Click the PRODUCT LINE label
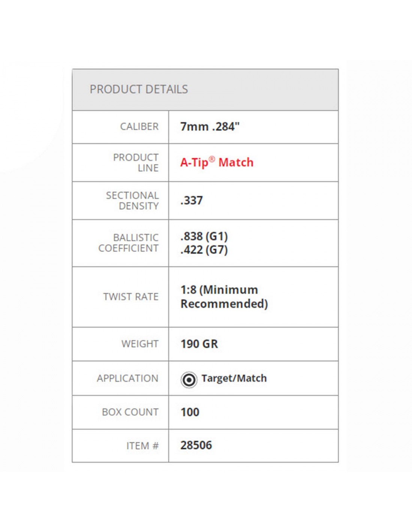Viewport: 412px width, 532px height. (x=136, y=163)
